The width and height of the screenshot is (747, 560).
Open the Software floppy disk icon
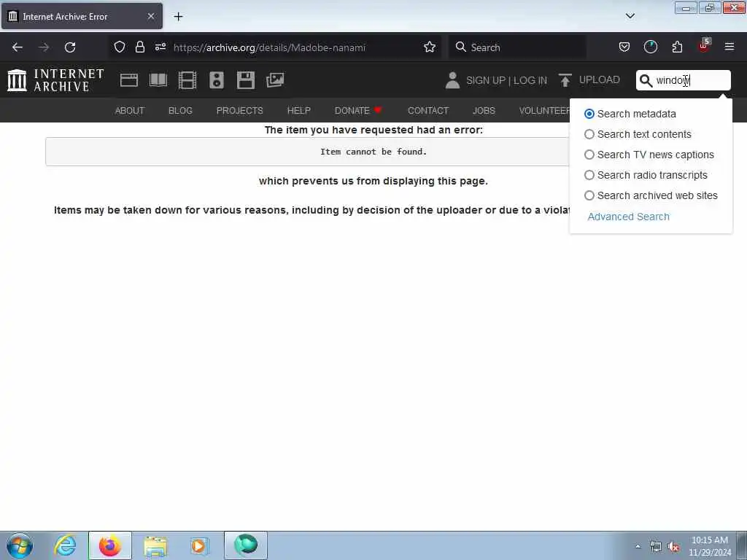[245, 80]
